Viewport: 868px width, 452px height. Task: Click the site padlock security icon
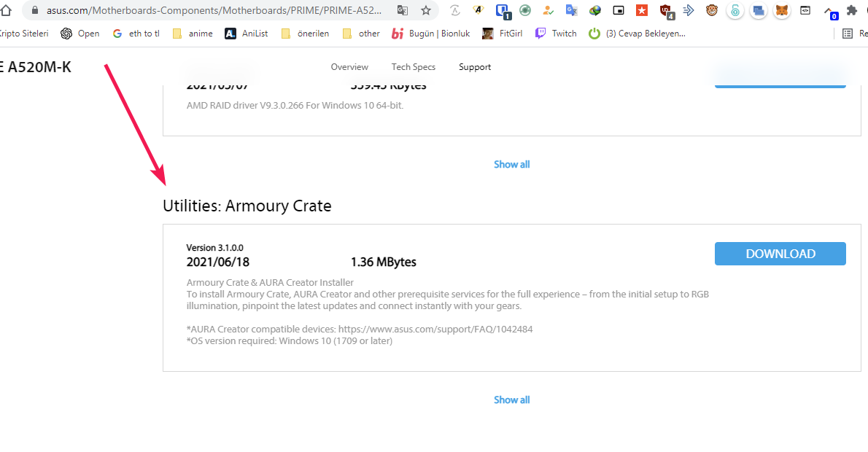pyautogui.click(x=35, y=10)
